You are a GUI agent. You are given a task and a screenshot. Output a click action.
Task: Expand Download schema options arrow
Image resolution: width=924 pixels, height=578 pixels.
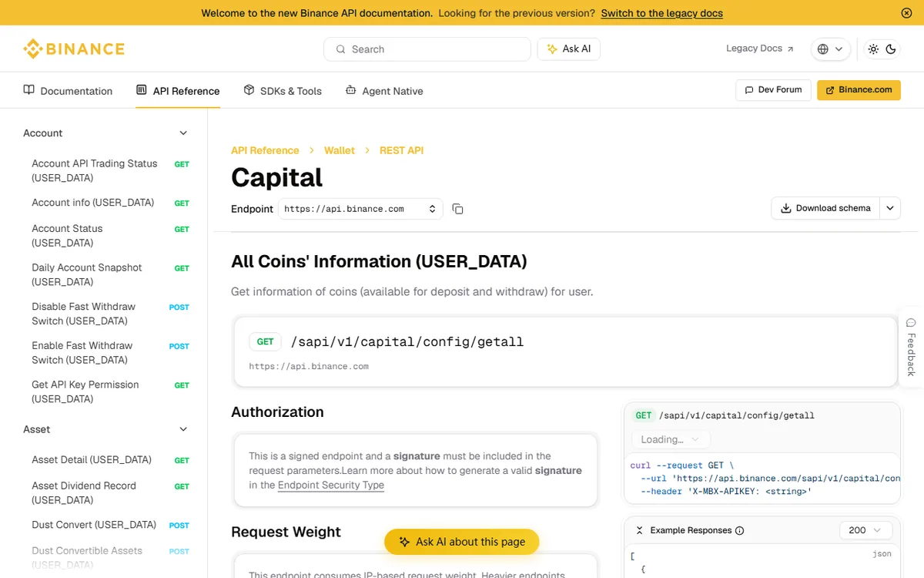click(x=890, y=208)
